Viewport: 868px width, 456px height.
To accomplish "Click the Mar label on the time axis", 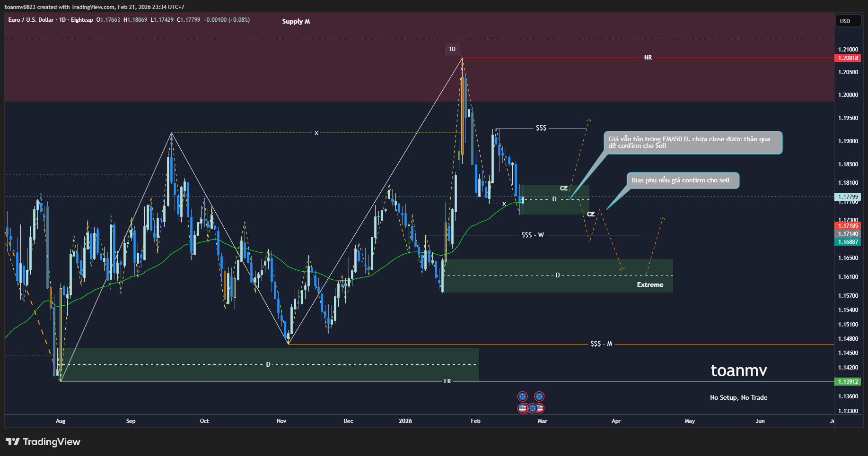I will (543, 421).
